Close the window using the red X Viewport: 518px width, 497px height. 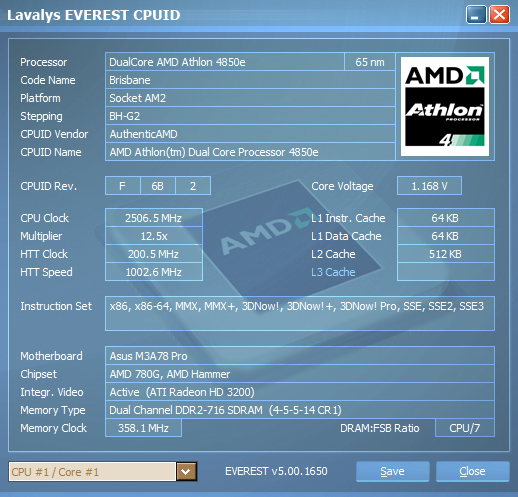pos(499,15)
